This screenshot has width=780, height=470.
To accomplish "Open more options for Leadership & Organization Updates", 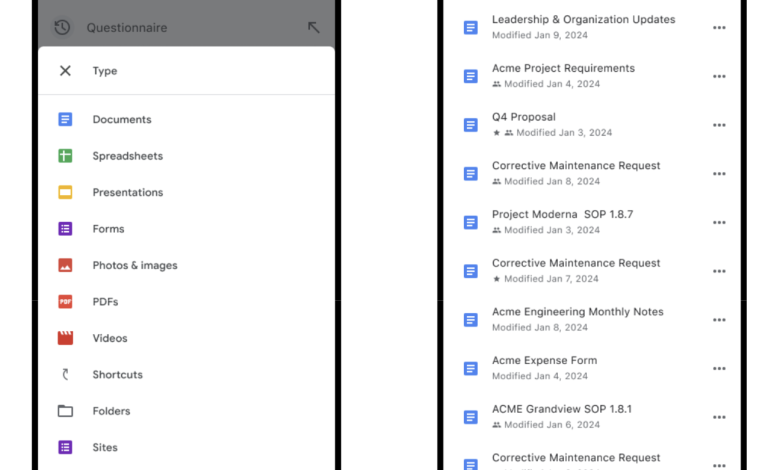I will point(719,27).
